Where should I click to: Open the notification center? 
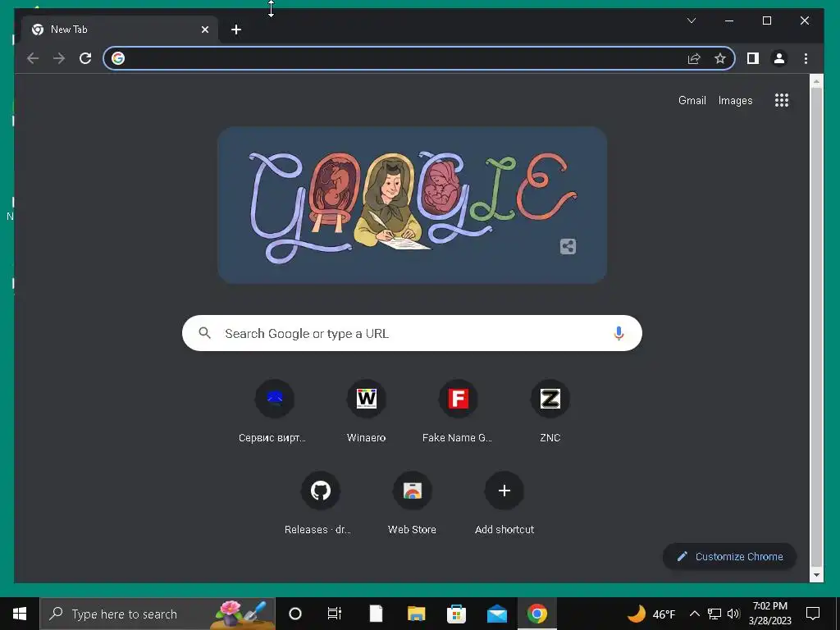[813, 614]
